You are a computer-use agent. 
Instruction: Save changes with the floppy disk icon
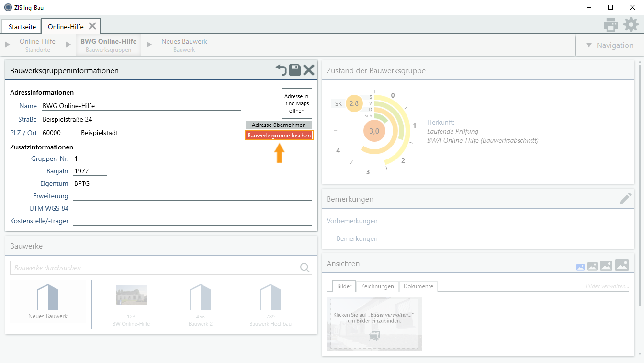point(295,70)
